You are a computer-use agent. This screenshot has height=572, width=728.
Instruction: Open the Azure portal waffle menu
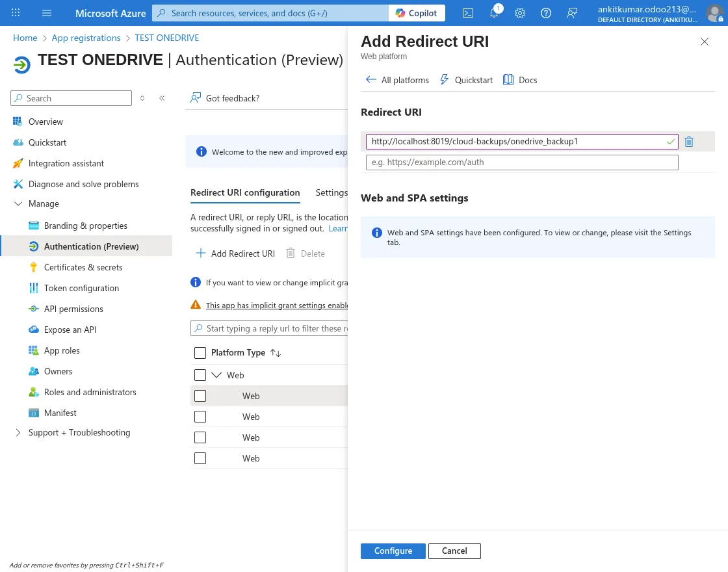(16, 13)
